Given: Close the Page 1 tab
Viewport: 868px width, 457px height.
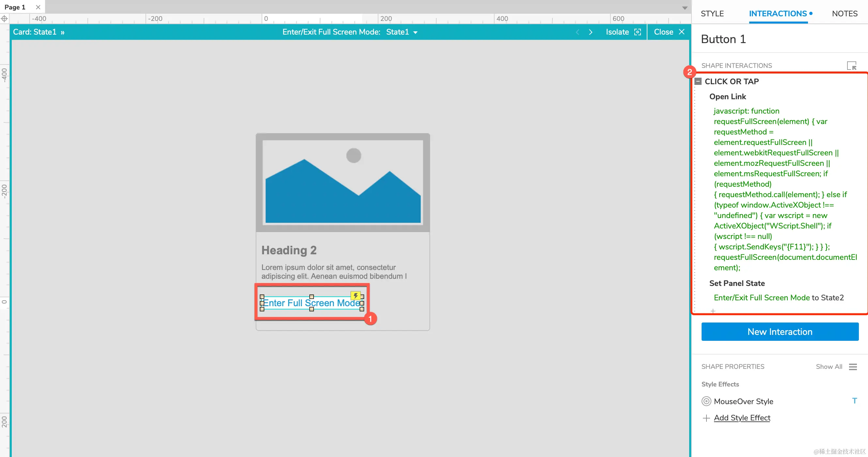Looking at the screenshot, I should [x=38, y=7].
